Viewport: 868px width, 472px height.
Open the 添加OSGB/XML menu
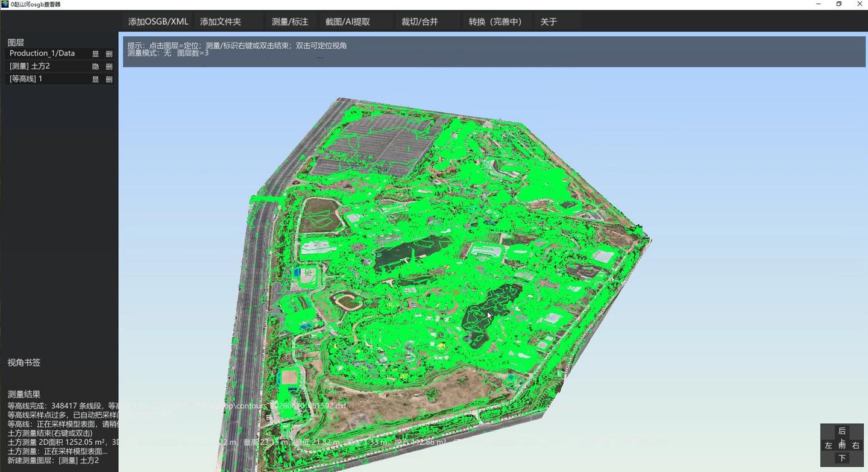tap(158, 22)
